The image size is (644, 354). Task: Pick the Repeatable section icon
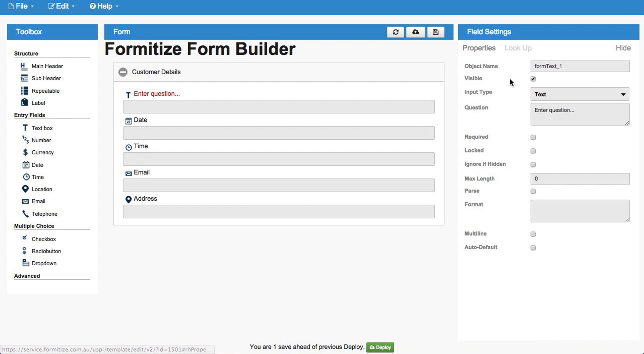(x=24, y=91)
